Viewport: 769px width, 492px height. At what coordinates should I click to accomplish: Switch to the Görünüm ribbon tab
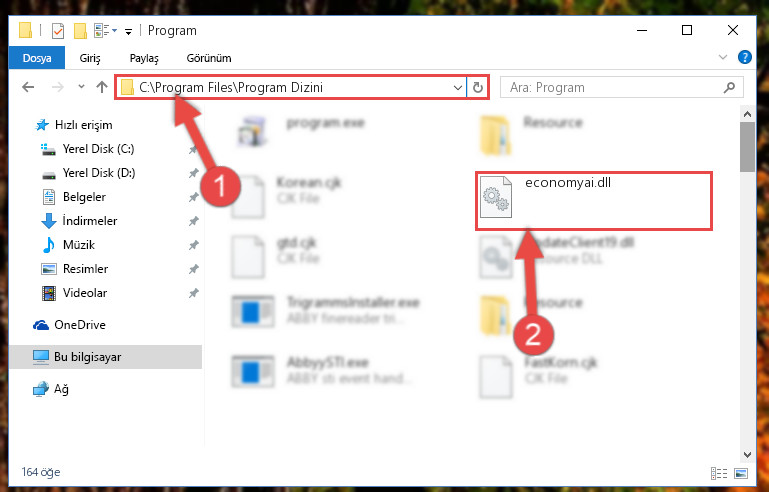coord(209,58)
